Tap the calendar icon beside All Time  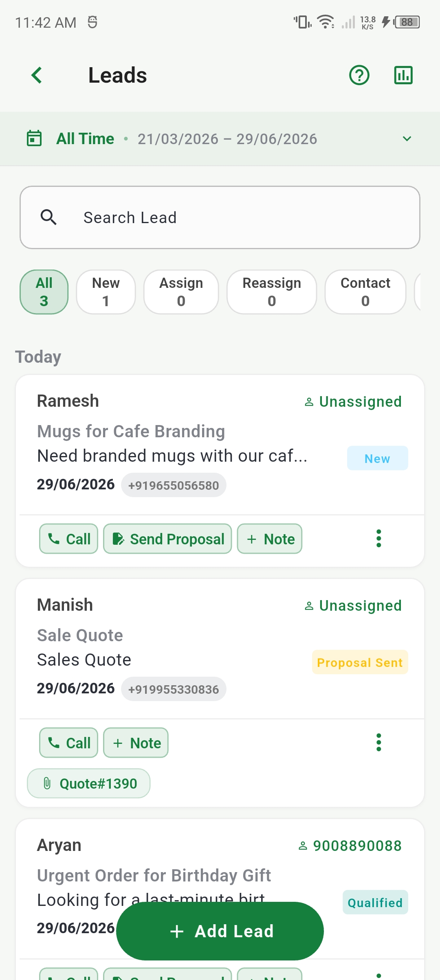(x=34, y=138)
